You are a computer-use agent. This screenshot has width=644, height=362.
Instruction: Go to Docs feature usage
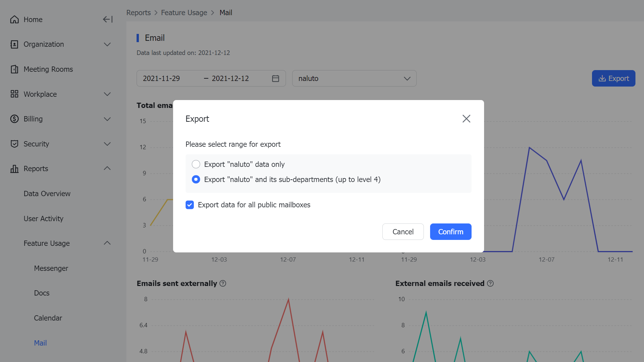[42, 293]
